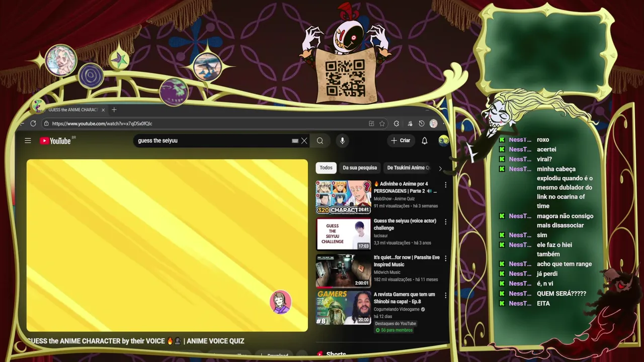
Task: Click chat message roxo
Action: tap(543, 140)
